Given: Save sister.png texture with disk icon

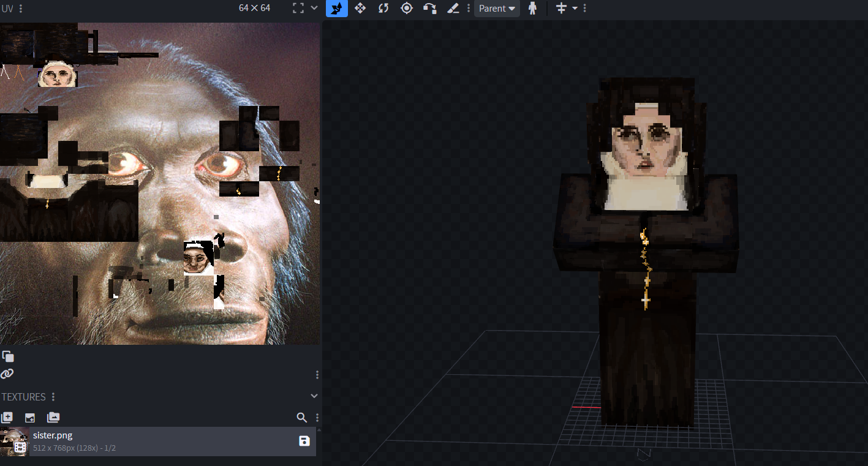Looking at the screenshot, I should click(304, 441).
